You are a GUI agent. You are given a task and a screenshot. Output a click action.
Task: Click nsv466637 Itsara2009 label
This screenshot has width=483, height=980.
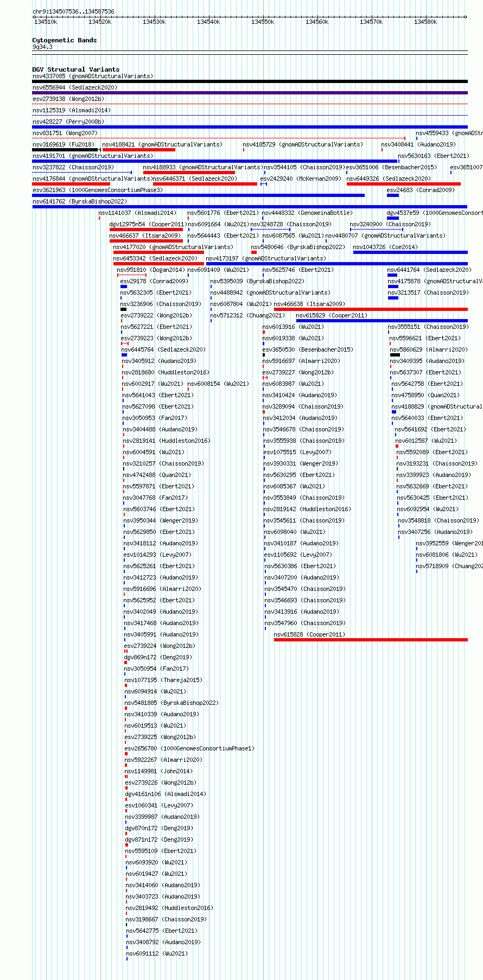coord(145,236)
